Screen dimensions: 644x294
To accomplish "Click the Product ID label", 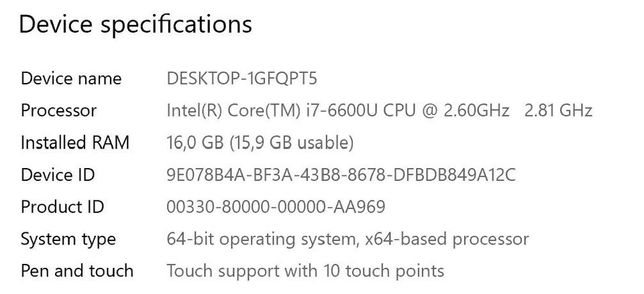I will pyautogui.click(x=62, y=207).
